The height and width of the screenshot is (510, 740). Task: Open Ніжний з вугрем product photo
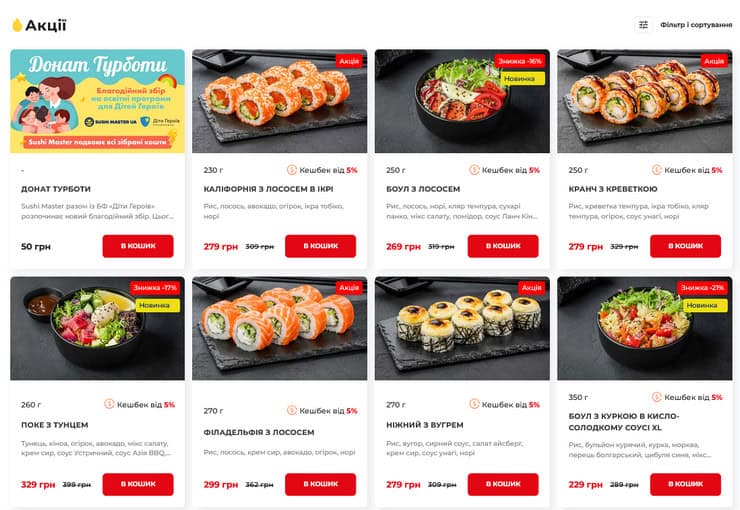[x=462, y=328]
